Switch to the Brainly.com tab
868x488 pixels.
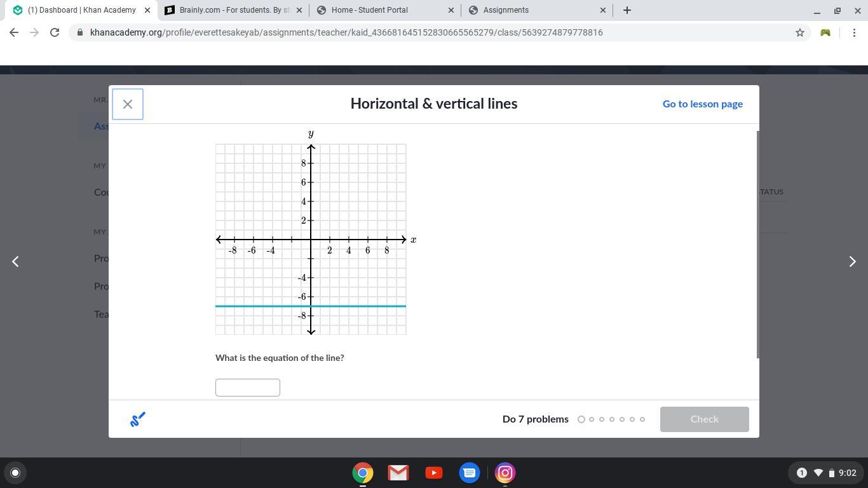[x=233, y=10]
